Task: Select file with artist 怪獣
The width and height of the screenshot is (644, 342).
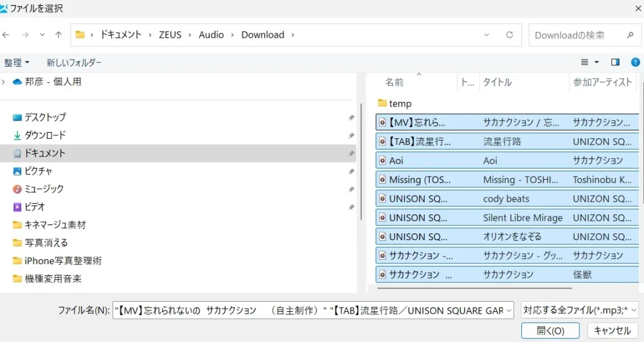Action: tap(508, 275)
